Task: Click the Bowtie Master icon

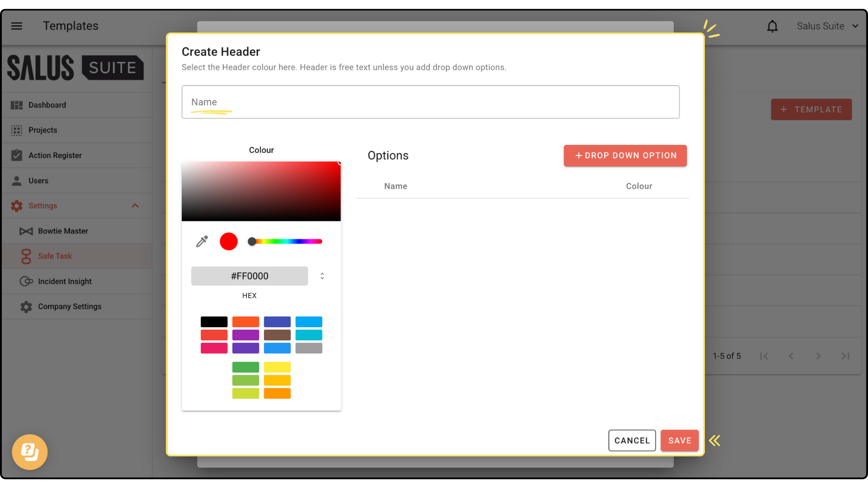Action: click(x=26, y=231)
